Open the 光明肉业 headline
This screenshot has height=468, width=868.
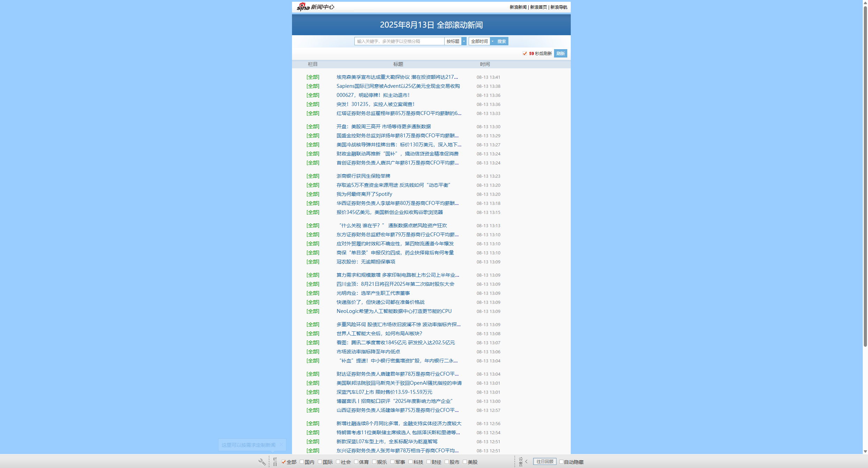click(373, 293)
